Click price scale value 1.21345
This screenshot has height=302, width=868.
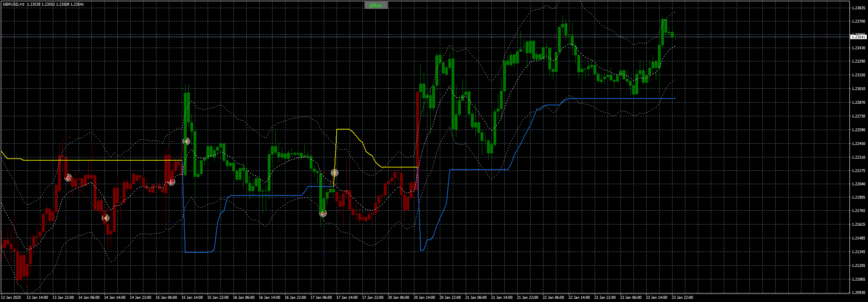click(858, 252)
